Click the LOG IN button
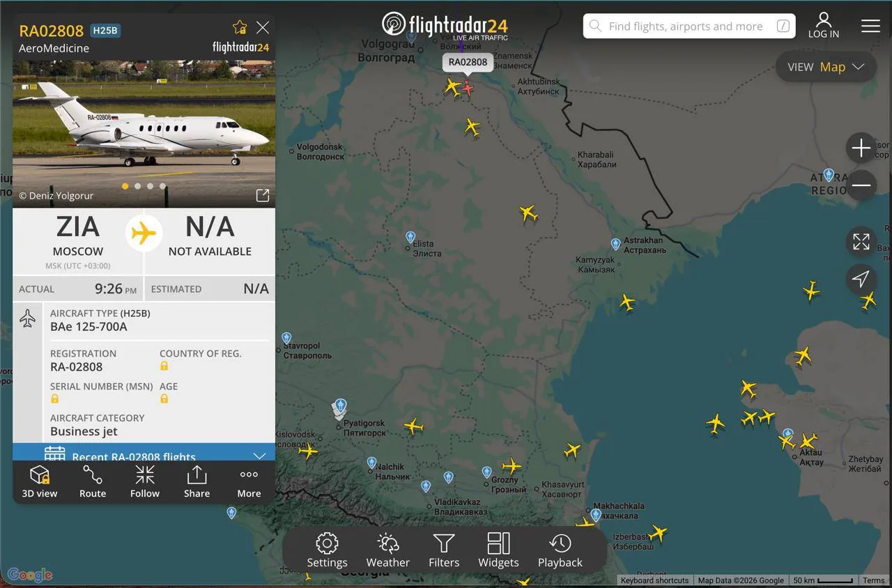 pyautogui.click(x=824, y=26)
